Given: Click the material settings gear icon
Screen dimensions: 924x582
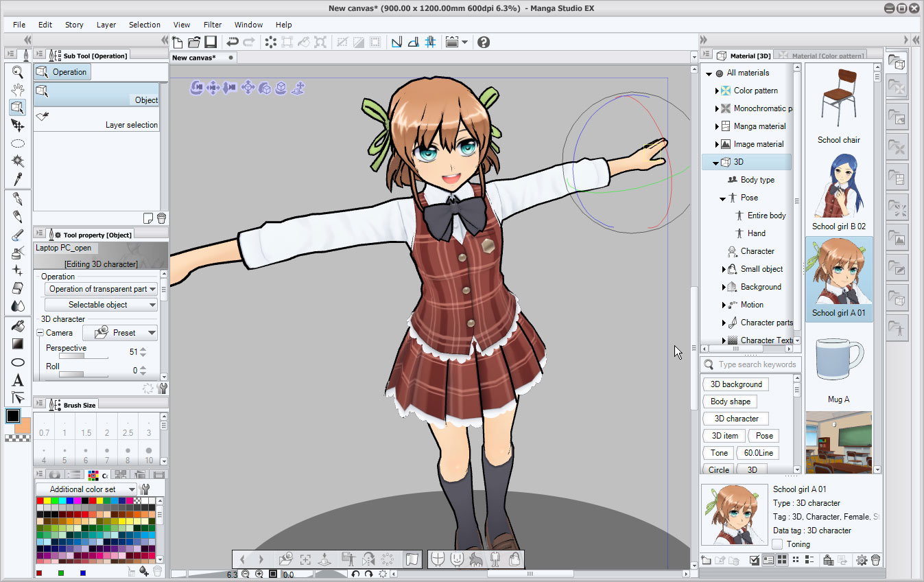Looking at the screenshot, I should click(x=862, y=560).
